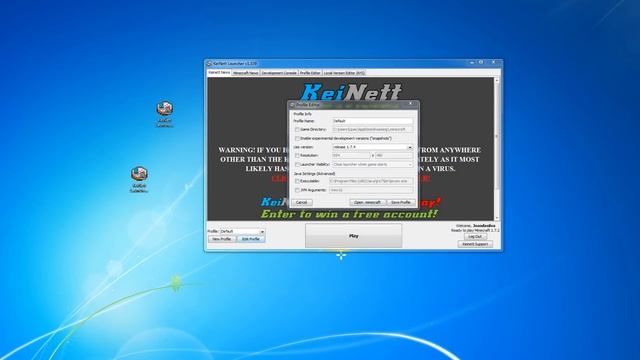
Task: Click the JVM Arguments text field
Action: coord(371,190)
